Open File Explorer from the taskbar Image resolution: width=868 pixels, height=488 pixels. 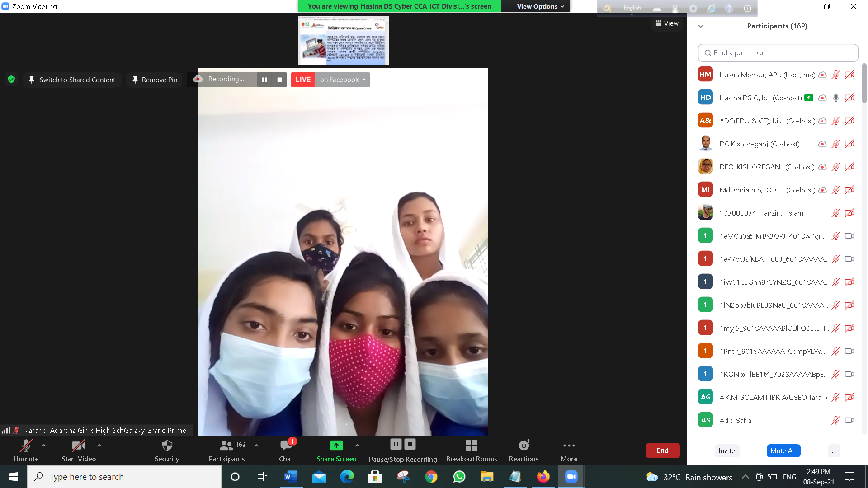[487, 477]
